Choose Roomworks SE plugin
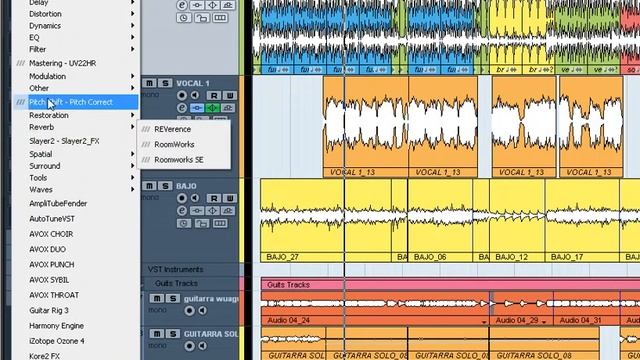640x360 pixels. pyautogui.click(x=184, y=160)
